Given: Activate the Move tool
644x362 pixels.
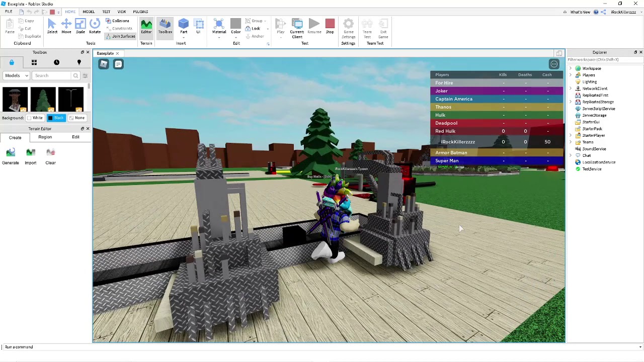Looking at the screenshot, I should tap(66, 27).
